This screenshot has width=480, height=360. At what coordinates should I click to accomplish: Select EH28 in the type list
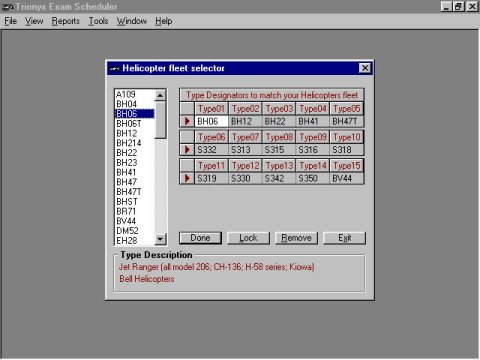[x=134, y=240]
